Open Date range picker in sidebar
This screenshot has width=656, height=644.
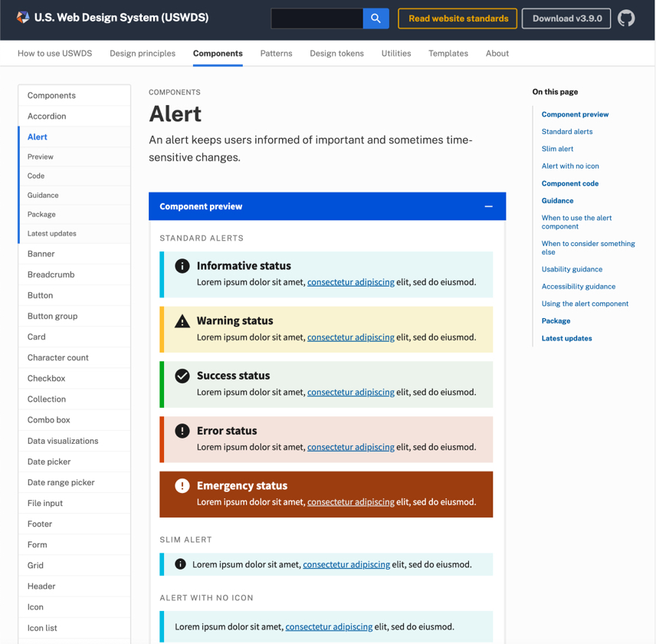(x=61, y=483)
